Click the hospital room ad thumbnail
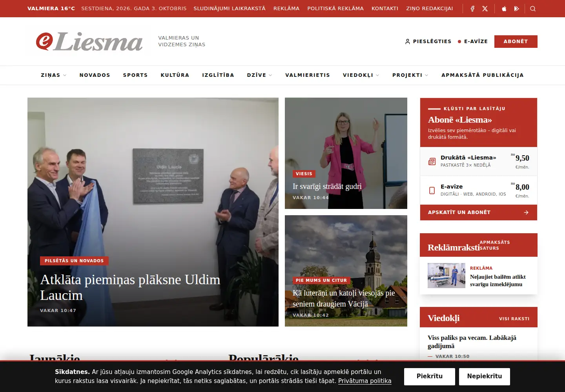The height and width of the screenshot is (392, 565). (447, 276)
